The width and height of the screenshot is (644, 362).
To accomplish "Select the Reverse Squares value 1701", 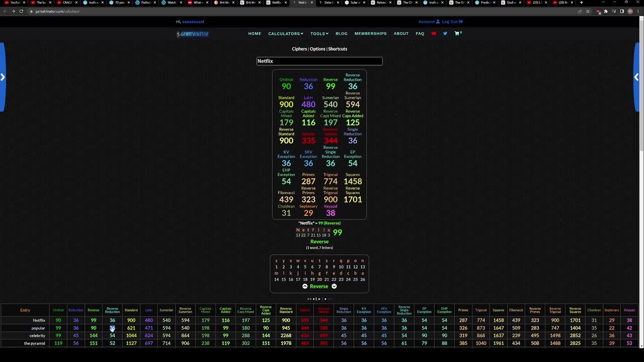I will pyautogui.click(x=353, y=200).
